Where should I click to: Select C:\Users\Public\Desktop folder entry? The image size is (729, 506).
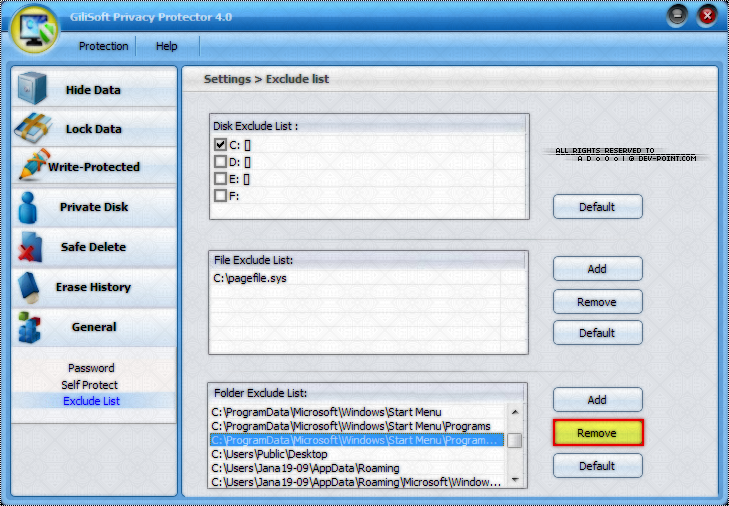point(357,454)
